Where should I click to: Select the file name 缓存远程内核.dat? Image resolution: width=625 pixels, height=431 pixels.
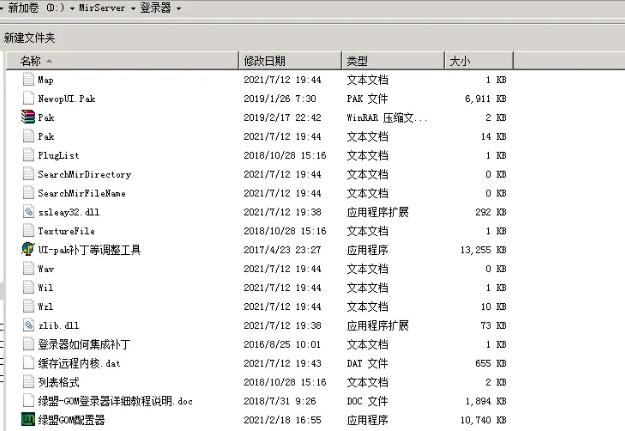(x=79, y=363)
